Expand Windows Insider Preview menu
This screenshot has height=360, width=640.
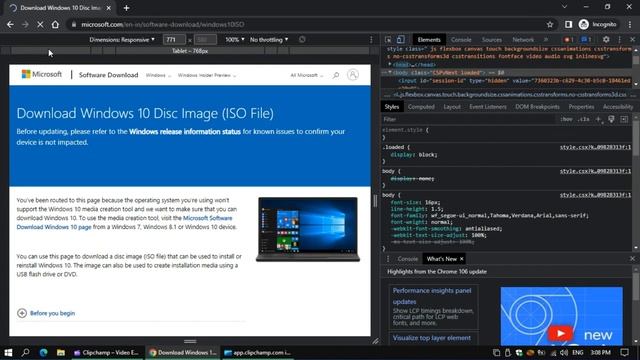point(207,75)
